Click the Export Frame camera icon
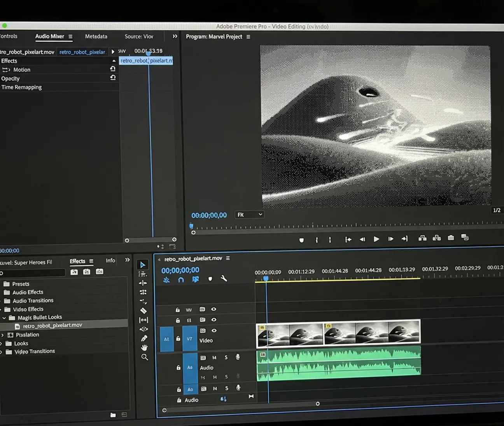The height and width of the screenshot is (426, 504). (x=451, y=238)
